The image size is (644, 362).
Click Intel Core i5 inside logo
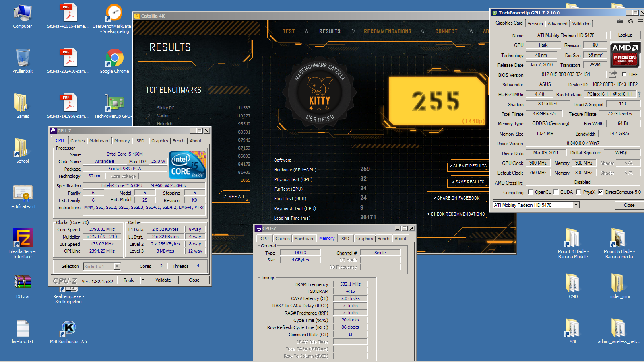[188, 165]
